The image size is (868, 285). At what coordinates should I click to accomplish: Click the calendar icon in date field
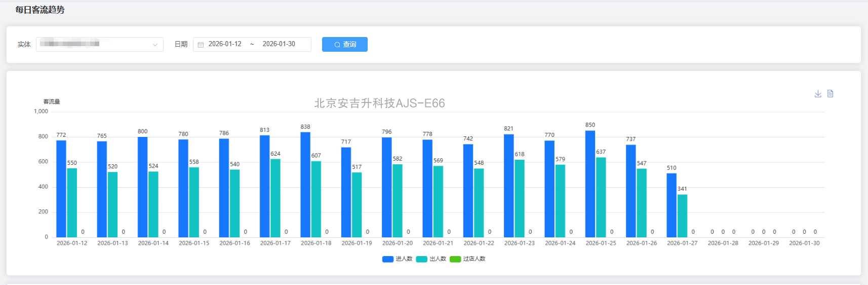point(201,45)
